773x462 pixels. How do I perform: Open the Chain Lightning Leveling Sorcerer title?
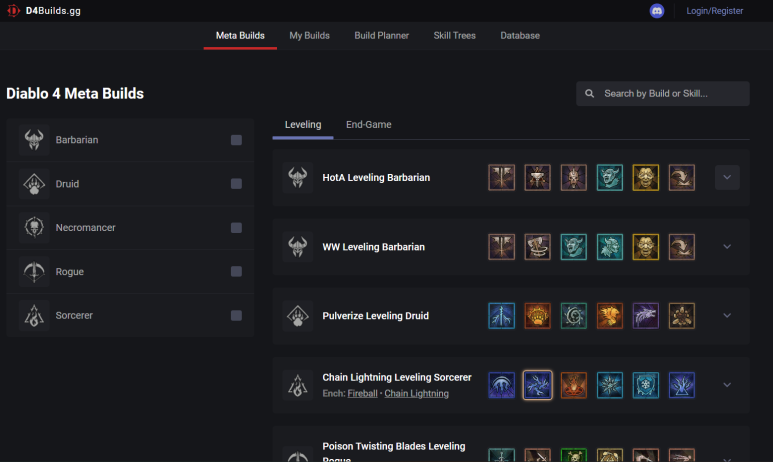(397, 377)
